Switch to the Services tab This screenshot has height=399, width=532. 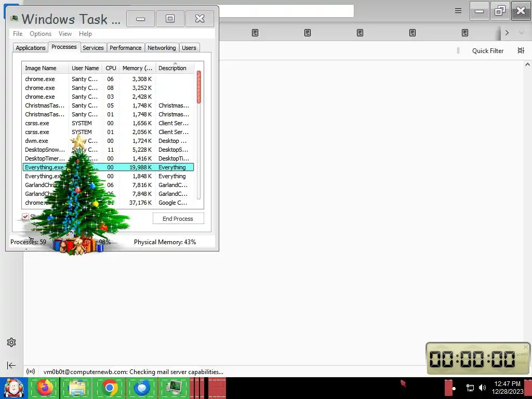(93, 48)
